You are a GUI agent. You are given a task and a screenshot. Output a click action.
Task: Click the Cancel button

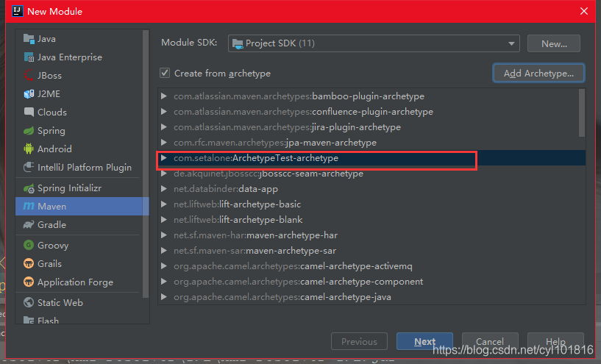coord(490,341)
